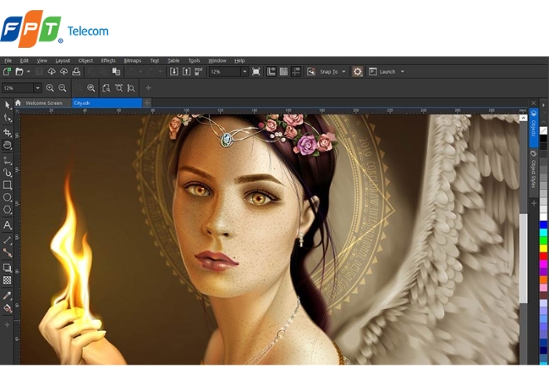Screen dimensions: 549x392
Task: Open the File menu
Action: [8, 60]
